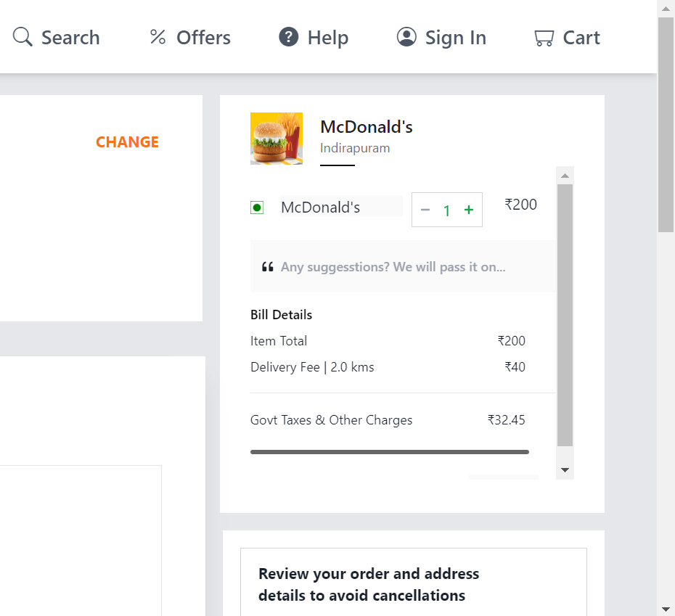Click the shopping Cart icon

click(x=544, y=38)
